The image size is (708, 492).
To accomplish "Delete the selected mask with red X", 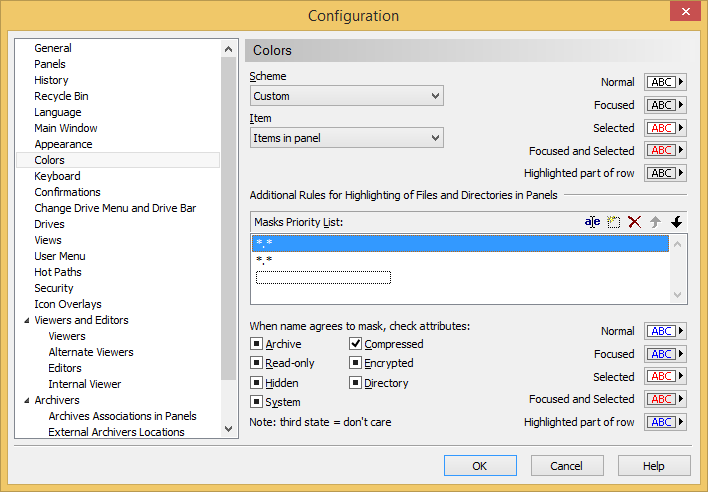I will [x=634, y=222].
